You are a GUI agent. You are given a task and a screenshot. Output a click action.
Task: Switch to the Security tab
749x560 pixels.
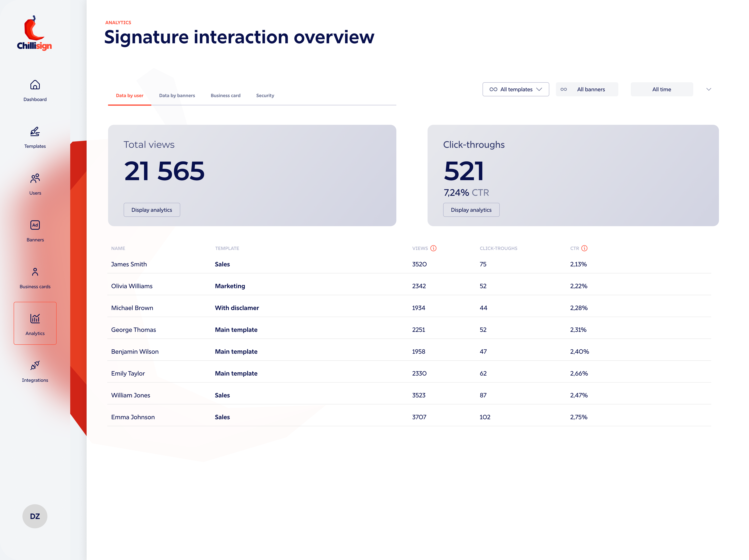265,96
